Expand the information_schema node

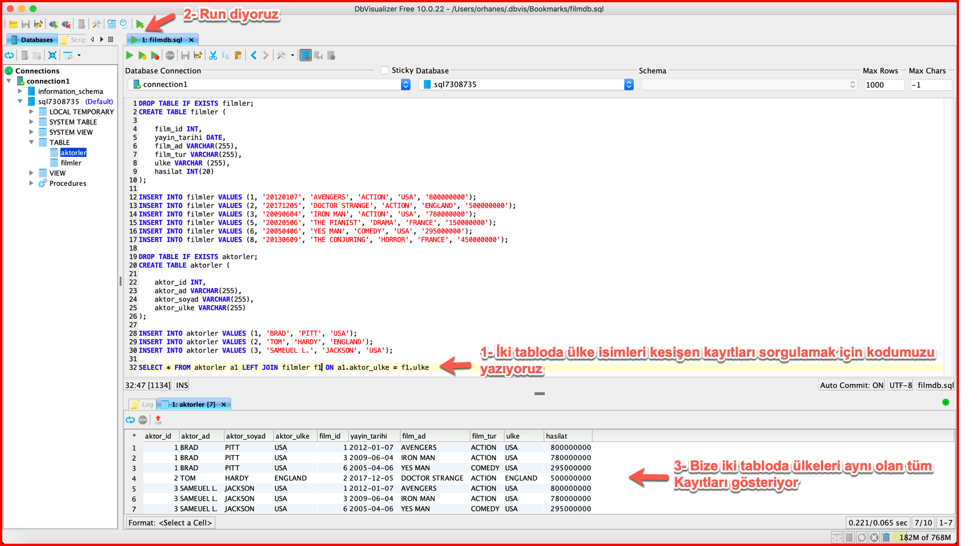[20, 91]
